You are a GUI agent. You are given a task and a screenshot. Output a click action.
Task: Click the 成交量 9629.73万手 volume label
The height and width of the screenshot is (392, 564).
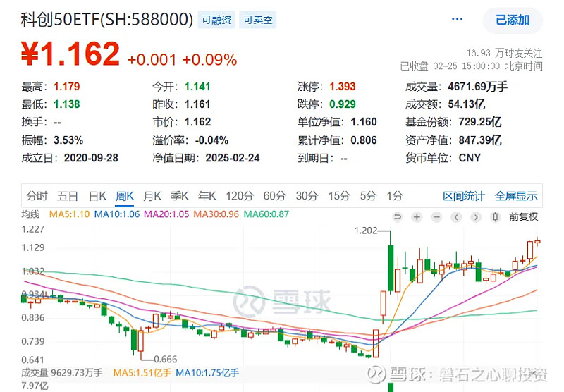click(x=62, y=373)
